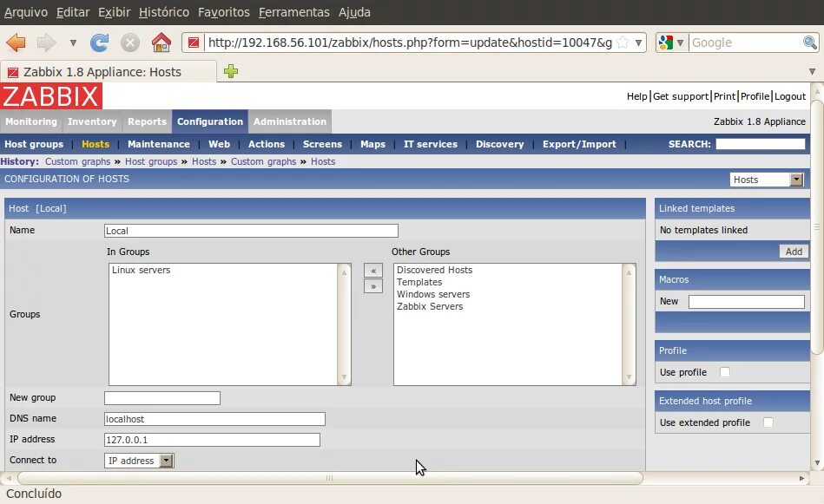The width and height of the screenshot is (824, 504).
Task: Click the Google search box
Action: coord(746,43)
